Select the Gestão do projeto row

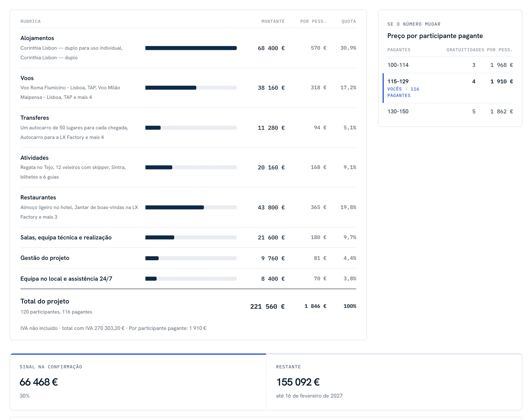(x=188, y=258)
